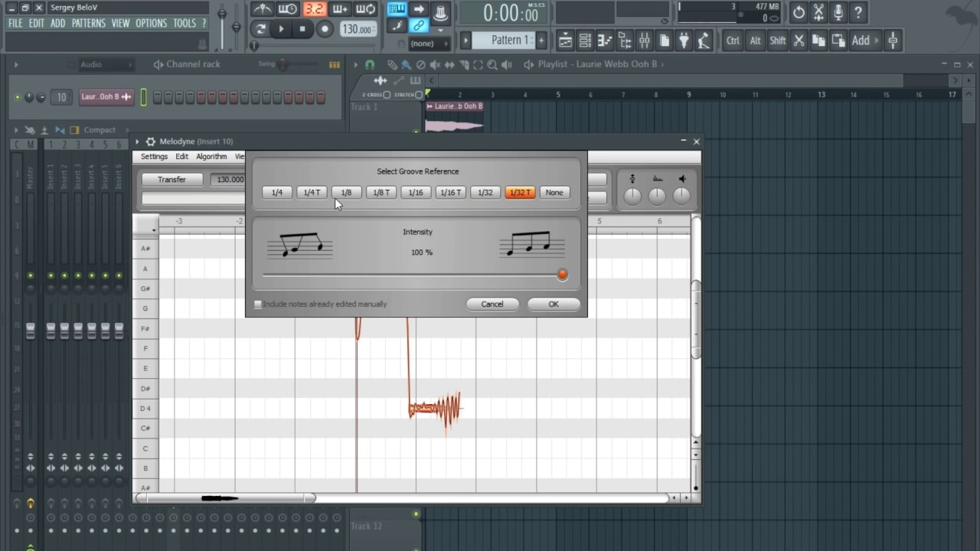The image size is (980, 551).
Task: Click the Ctrl modifier button
Action: tap(733, 41)
